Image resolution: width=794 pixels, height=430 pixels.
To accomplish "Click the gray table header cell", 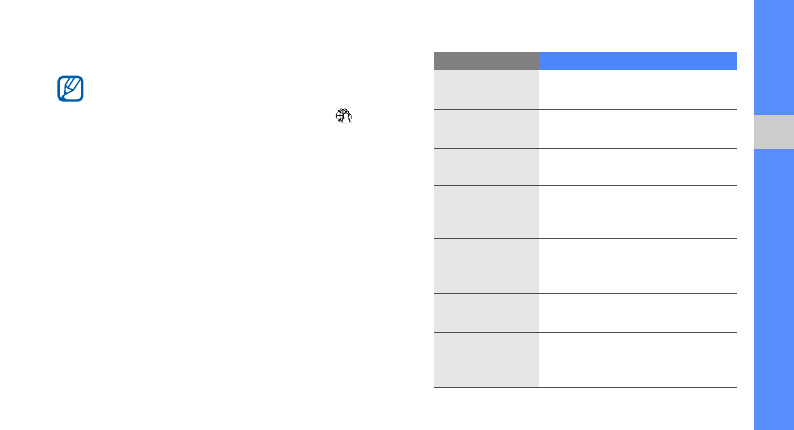I will click(x=486, y=60).
